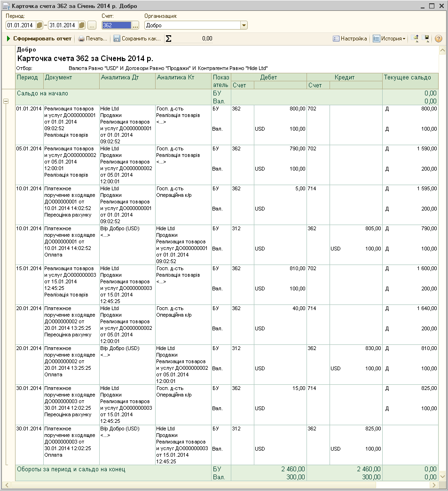The height and width of the screenshot is (491, 448).
Task: Click the debit amount 15,00
Action: point(299,388)
